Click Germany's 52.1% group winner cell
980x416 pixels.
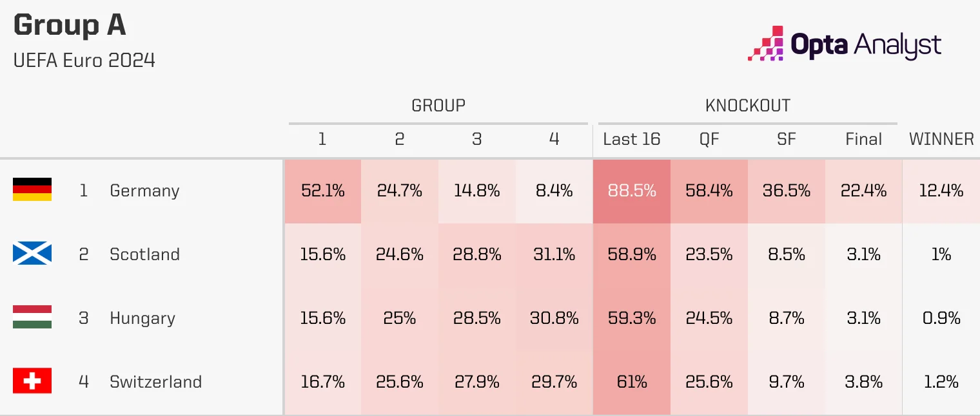pyautogui.click(x=322, y=191)
